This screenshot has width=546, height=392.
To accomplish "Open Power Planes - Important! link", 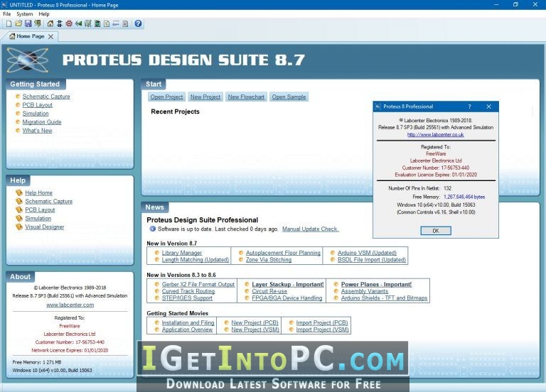I will coord(376,285).
